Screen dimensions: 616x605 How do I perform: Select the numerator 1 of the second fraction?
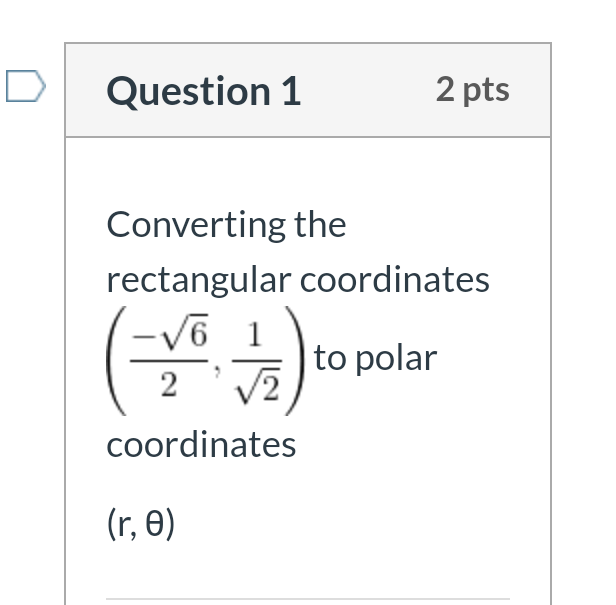pos(255,335)
